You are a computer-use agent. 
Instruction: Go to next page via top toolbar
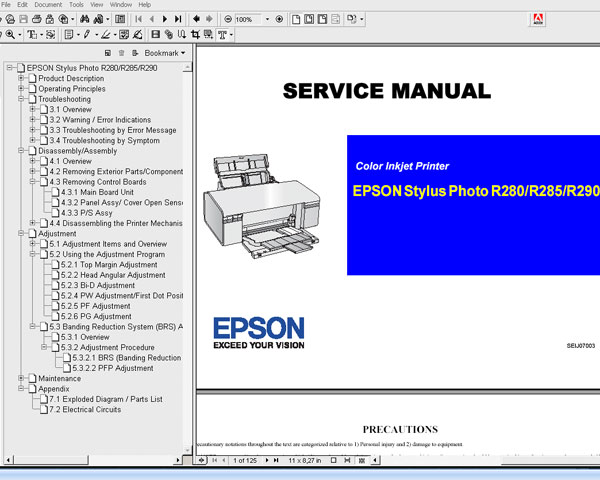(165, 19)
